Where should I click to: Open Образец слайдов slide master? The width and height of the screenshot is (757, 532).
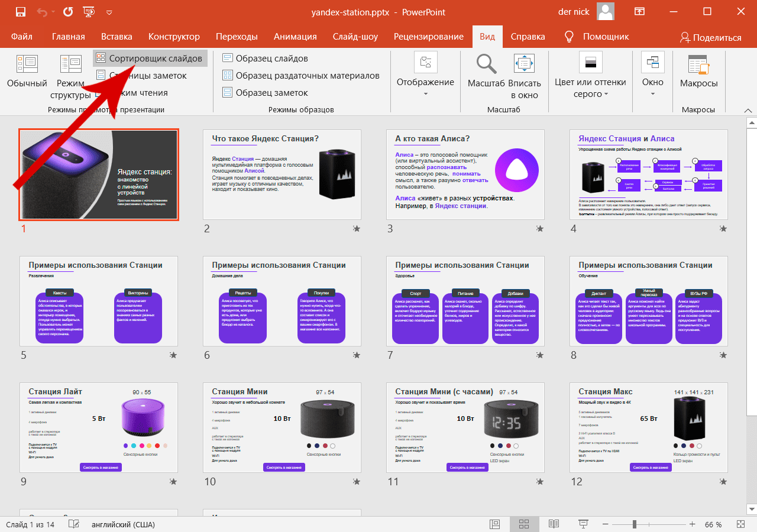pyautogui.click(x=265, y=59)
